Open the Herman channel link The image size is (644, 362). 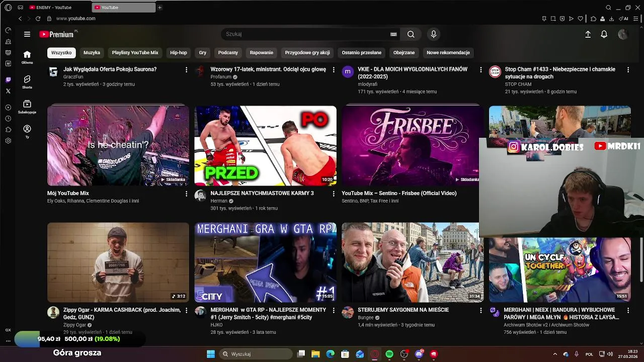pyautogui.click(x=219, y=201)
